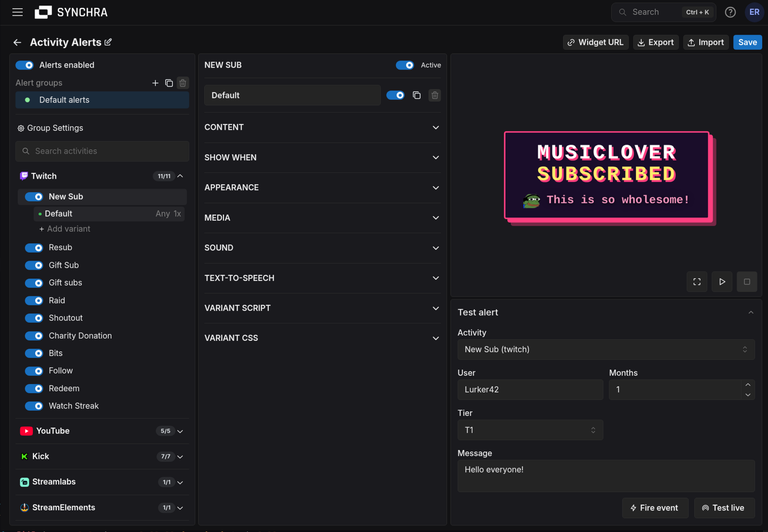The width and height of the screenshot is (768, 532).
Task: Click the Streamlabs platform icon
Action: coord(24,482)
